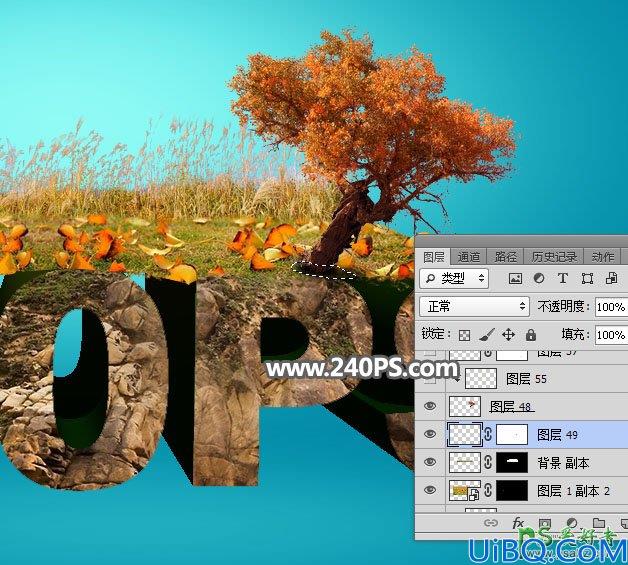Click the 填充 label
Screen dimensions: 628x565
coord(576,334)
